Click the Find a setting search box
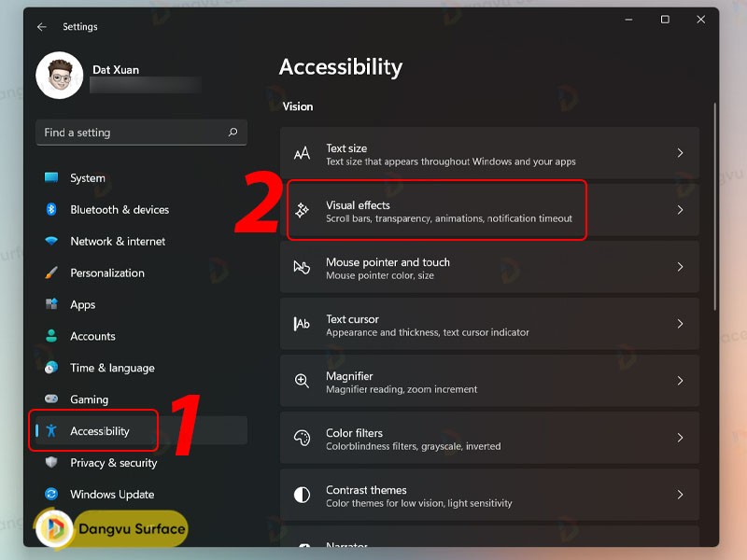 pos(131,133)
